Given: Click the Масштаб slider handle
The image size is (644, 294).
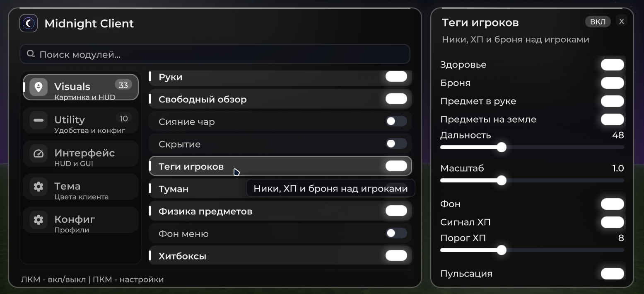Looking at the screenshot, I should (502, 180).
